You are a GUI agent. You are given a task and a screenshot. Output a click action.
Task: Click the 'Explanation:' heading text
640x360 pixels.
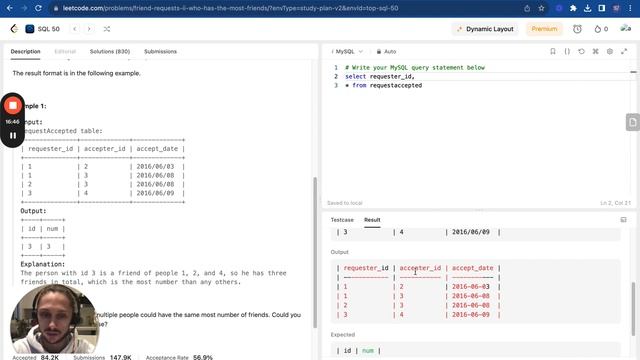click(x=43, y=264)
